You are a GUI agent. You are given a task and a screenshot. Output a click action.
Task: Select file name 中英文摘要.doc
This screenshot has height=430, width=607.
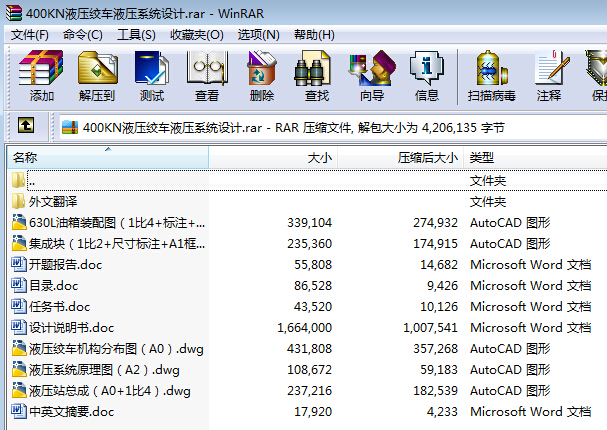tap(72, 411)
